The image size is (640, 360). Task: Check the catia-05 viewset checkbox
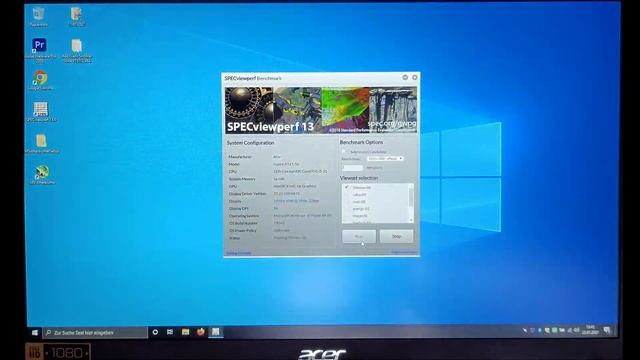tap(347, 195)
